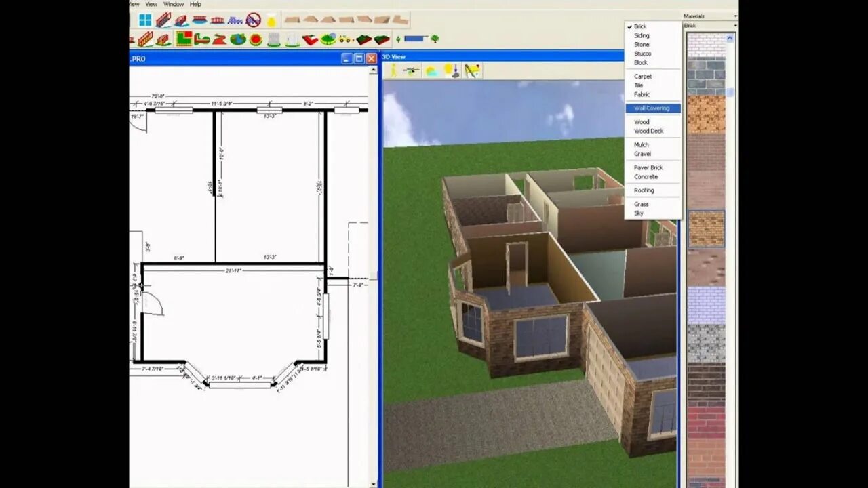Click the yellow light bulb toolbar icon
Image resolution: width=868 pixels, height=488 pixels.
pos(271,20)
